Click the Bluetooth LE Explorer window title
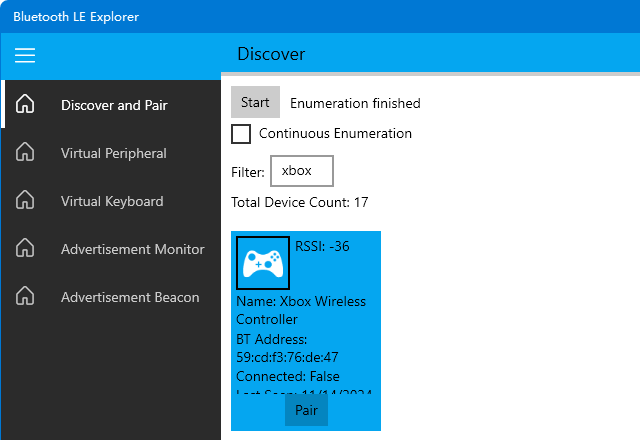 pos(76,17)
